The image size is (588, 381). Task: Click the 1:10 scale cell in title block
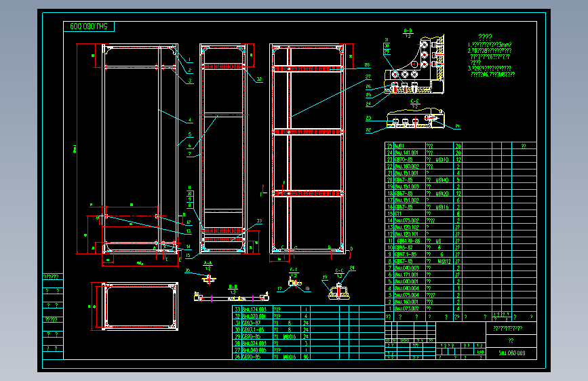480,352
